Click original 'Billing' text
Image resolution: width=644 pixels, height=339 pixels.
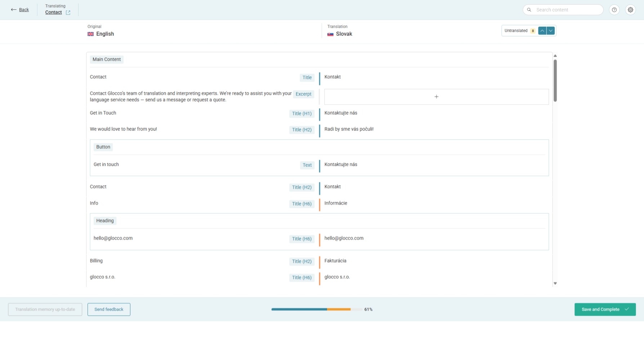pos(96,261)
